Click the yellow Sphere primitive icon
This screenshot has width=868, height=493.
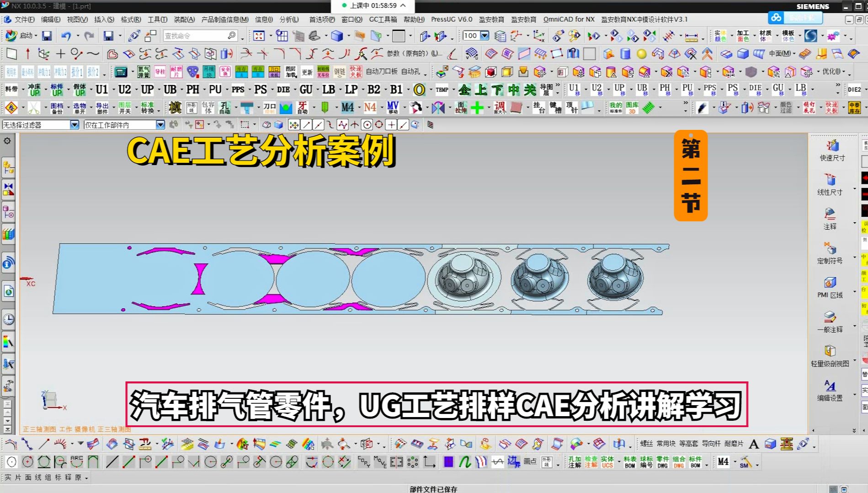click(x=642, y=54)
